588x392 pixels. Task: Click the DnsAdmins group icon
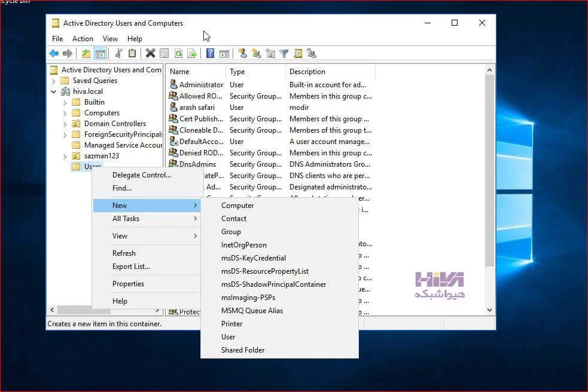[173, 163]
